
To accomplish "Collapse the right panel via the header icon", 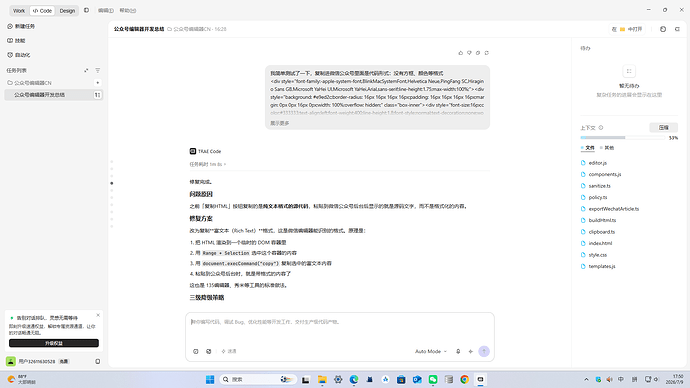I will (x=677, y=29).
